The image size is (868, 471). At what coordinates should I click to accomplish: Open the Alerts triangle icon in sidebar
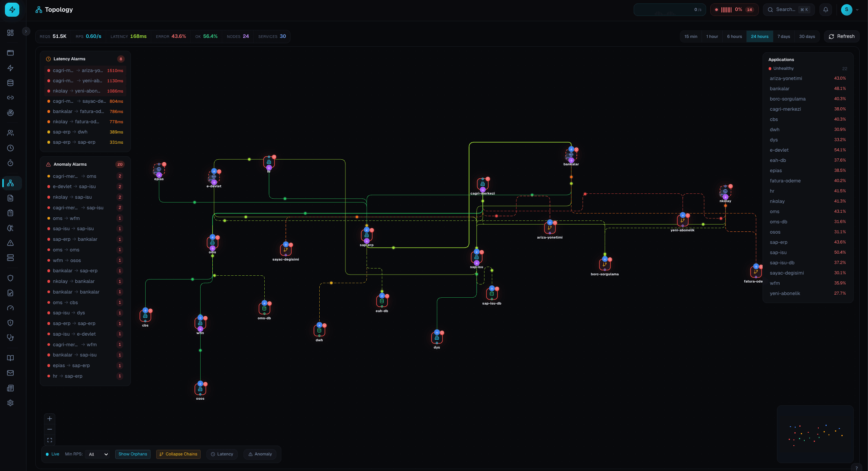(10, 242)
